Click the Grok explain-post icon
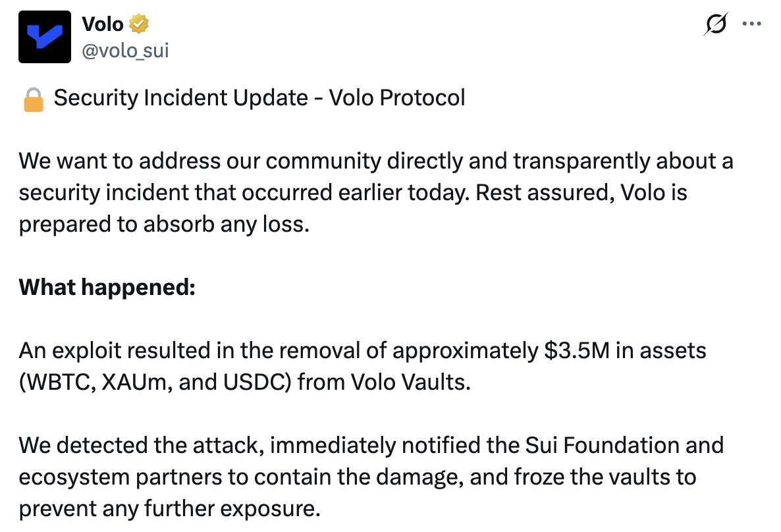Viewport: 781px width, 532px height. click(716, 24)
